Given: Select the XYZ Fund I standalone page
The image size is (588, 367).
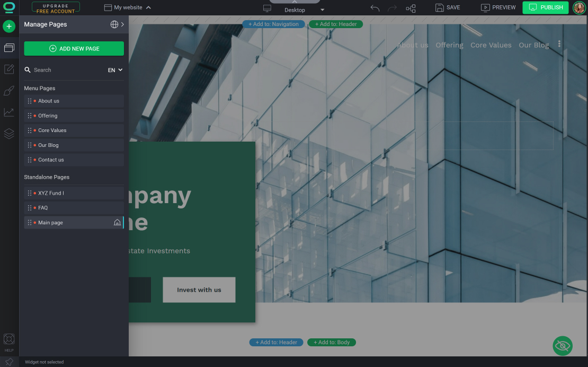Looking at the screenshot, I should pos(74,193).
